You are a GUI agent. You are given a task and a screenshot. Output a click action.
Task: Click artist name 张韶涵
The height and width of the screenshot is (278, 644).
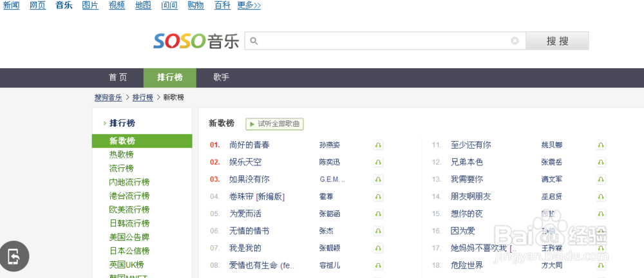[329, 214]
